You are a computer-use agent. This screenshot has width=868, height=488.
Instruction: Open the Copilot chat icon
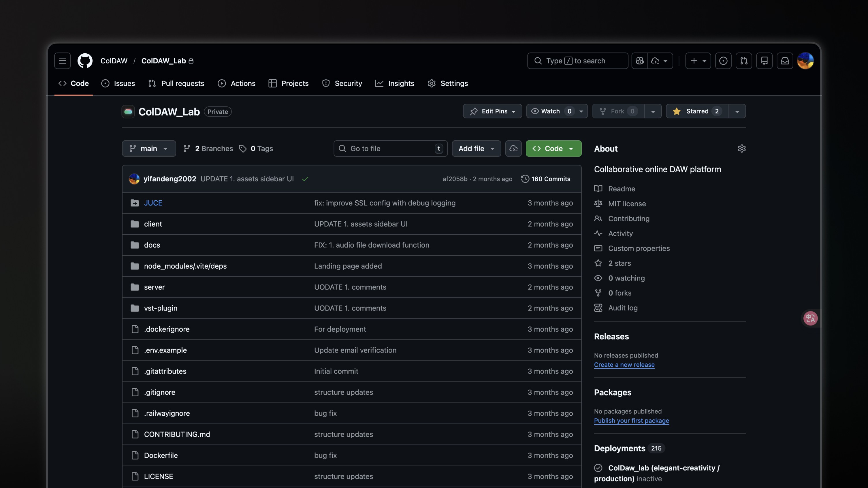pyautogui.click(x=640, y=61)
